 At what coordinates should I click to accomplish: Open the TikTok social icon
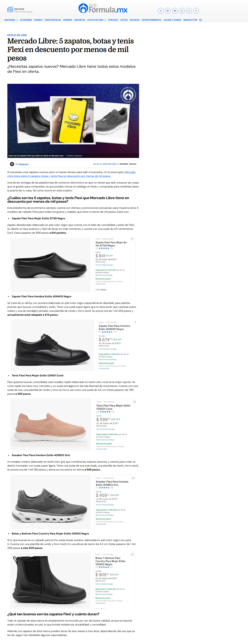click(x=189, y=11)
